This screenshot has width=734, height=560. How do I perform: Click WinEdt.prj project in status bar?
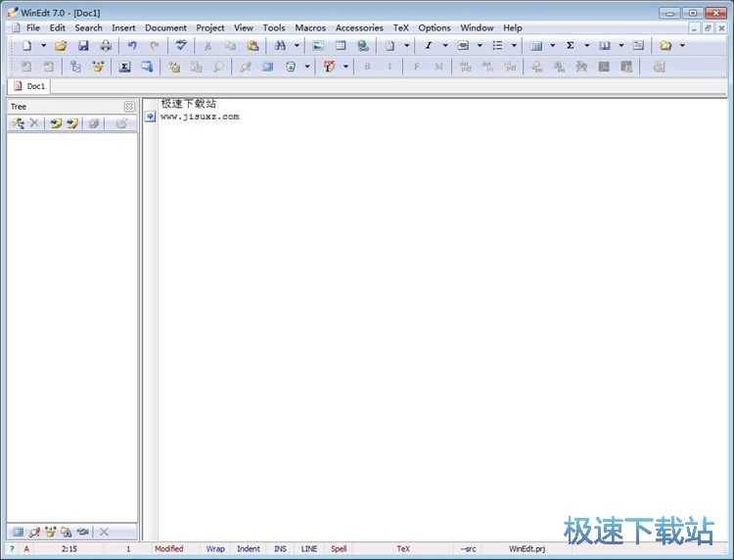528,549
